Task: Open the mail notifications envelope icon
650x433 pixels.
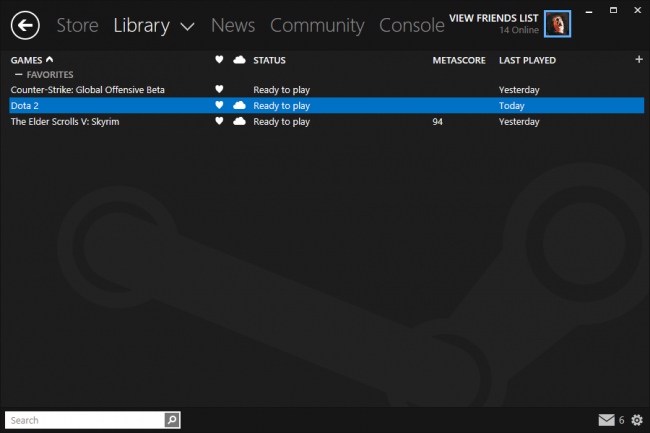Action: [606, 420]
